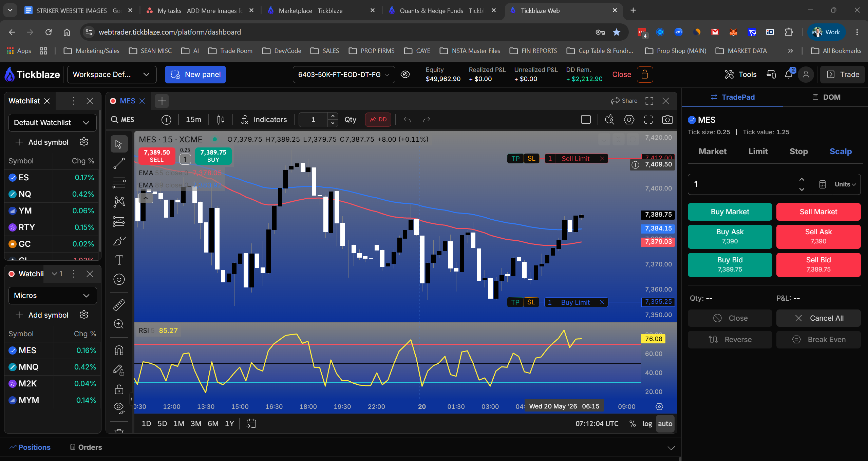This screenshot has width=868, height=461.
Task: Increase chart quantity stepper up
Action: pos(333,116)
